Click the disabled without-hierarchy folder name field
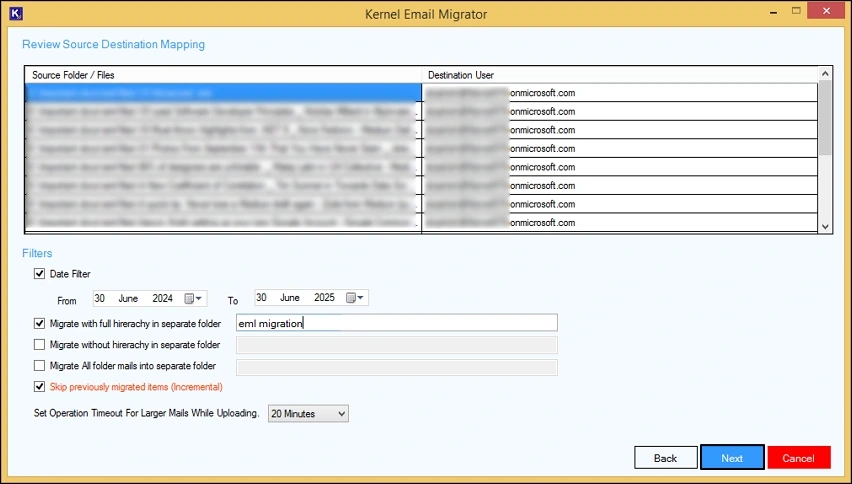 (397, 345)
